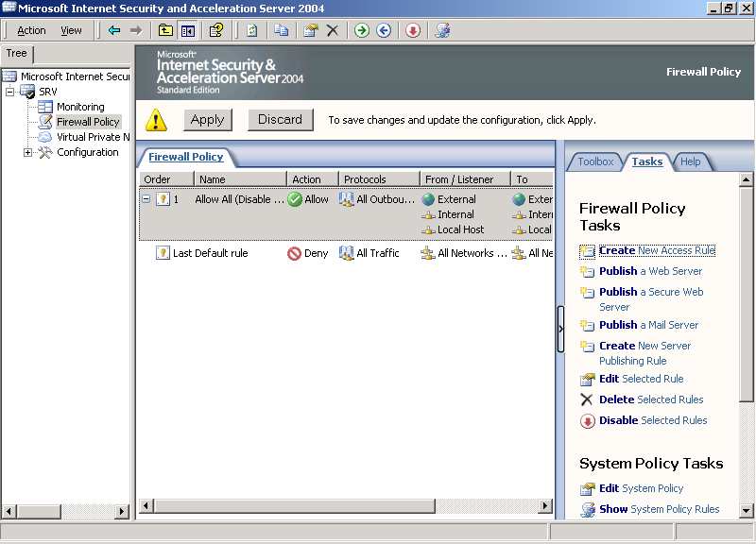Screen dimensions: 756x544
Task: Click the blue left arrow toolbar icon
Action: click(x=384, y=30)
